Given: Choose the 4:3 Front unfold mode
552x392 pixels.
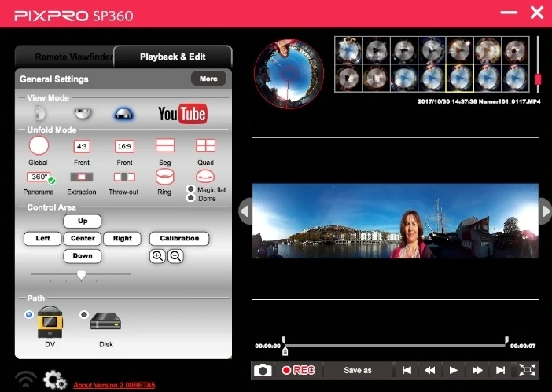Looking at the screenshot, I should coord(82,146).
